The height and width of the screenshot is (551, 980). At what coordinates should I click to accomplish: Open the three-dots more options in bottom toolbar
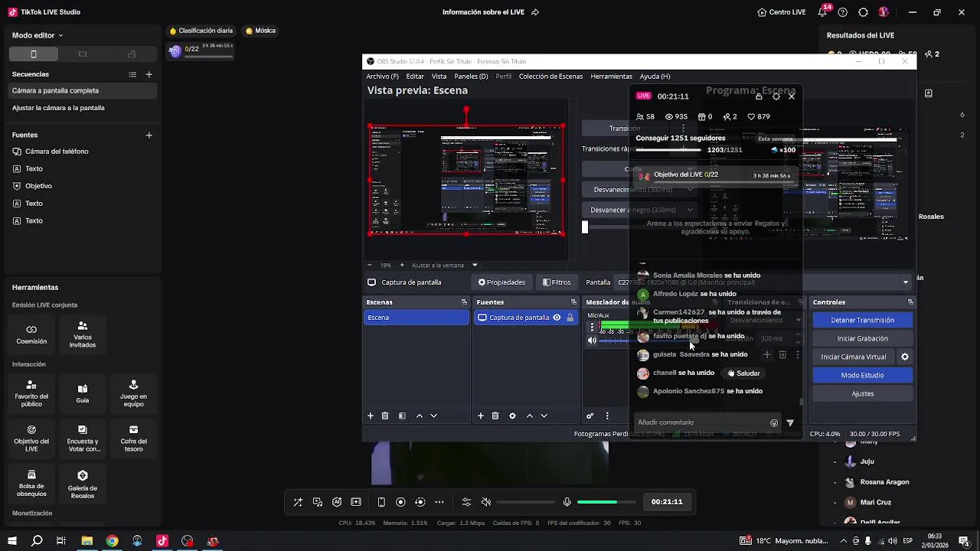439,502
